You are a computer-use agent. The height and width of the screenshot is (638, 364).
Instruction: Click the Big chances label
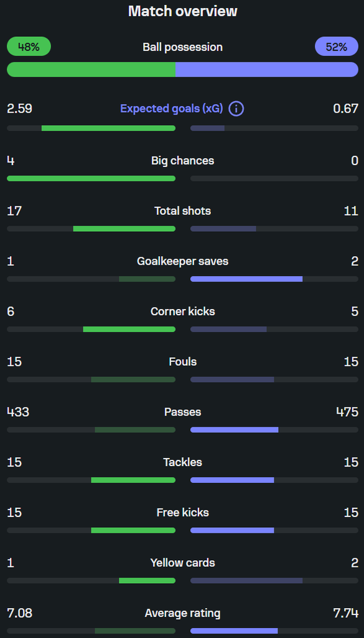(182, 161)
